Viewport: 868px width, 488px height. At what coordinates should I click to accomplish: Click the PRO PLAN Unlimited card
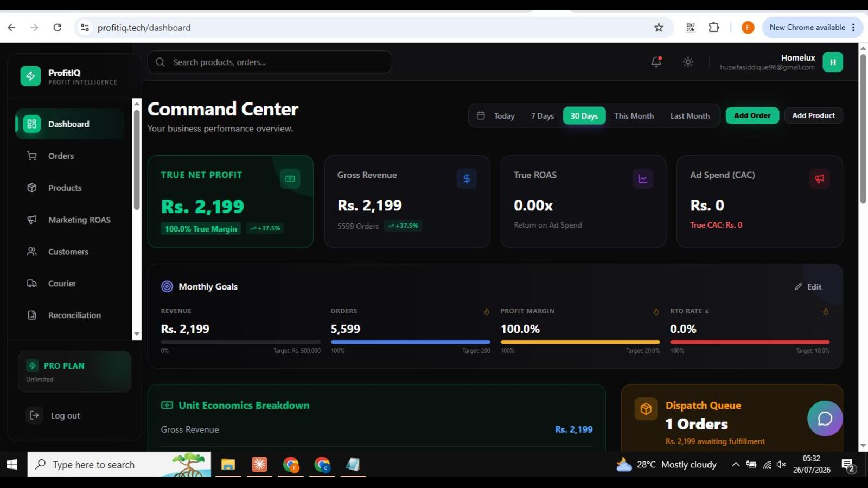pos(74,371)
